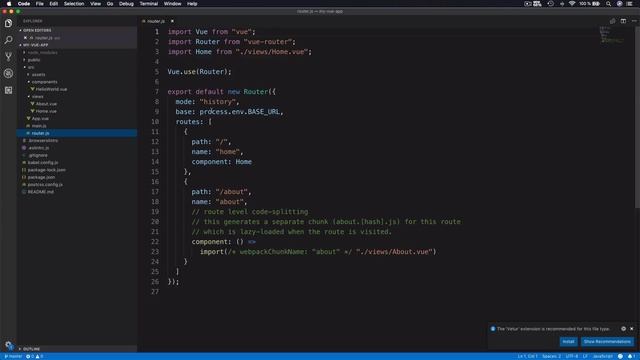Click Ln 1, Col 1 cursor position
The width and height of the screenshot is (640, 360).
(x=527, y=356)
